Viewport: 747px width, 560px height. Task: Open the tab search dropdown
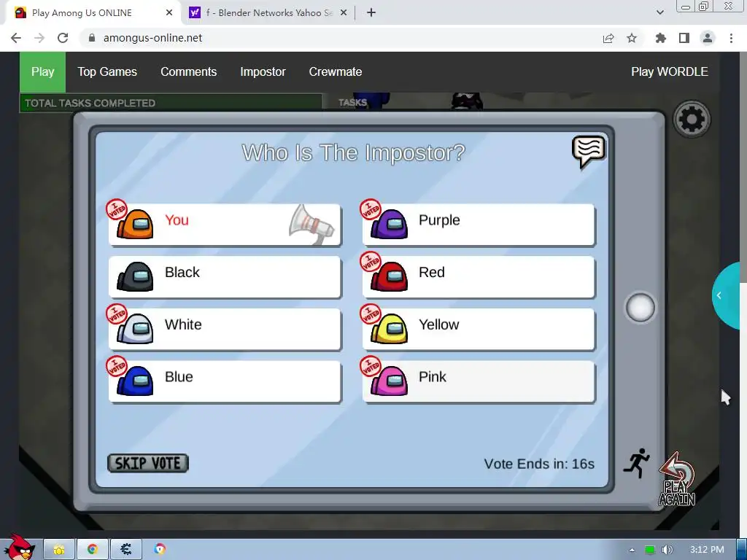click(659, 12)
